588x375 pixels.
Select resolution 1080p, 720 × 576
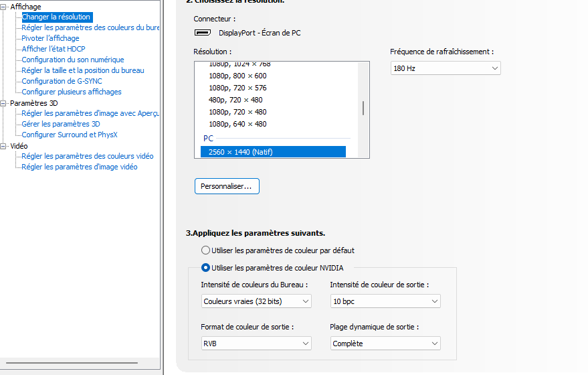tap(237, 88)
